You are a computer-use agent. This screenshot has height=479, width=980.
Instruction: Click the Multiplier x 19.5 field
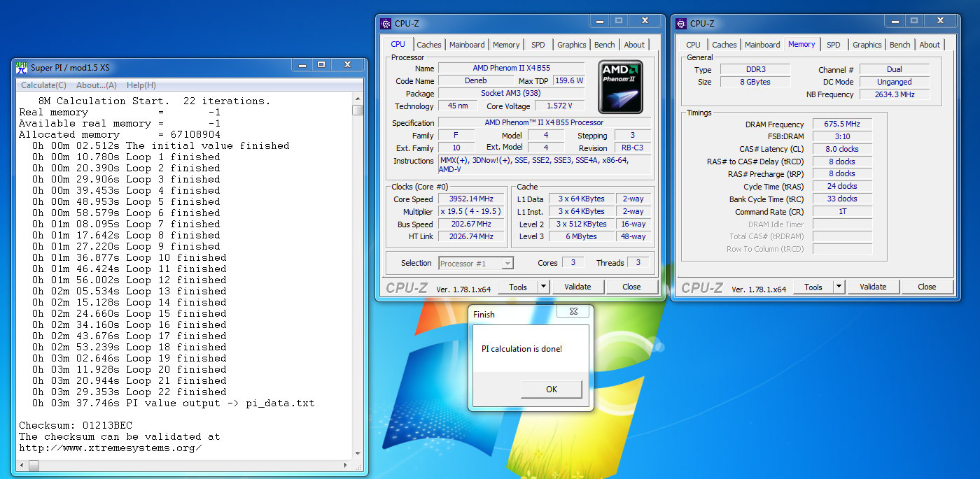click(x=471, y=211)
